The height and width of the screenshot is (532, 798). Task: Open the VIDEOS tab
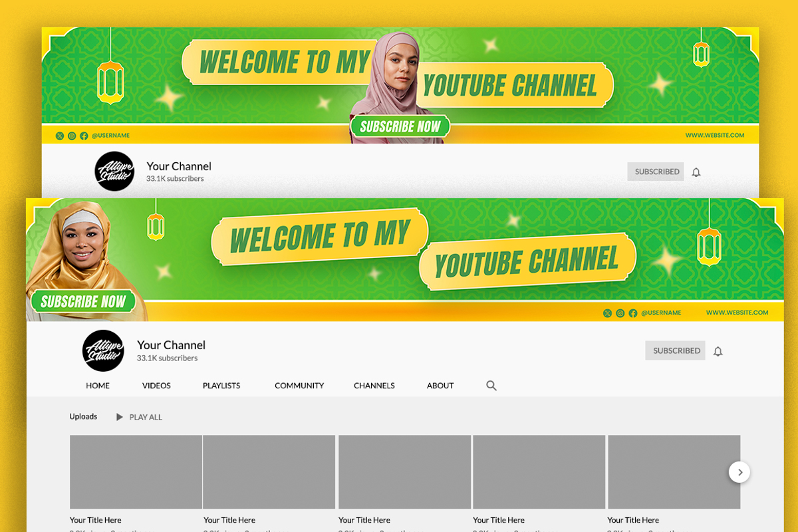[x=156, y=386]
